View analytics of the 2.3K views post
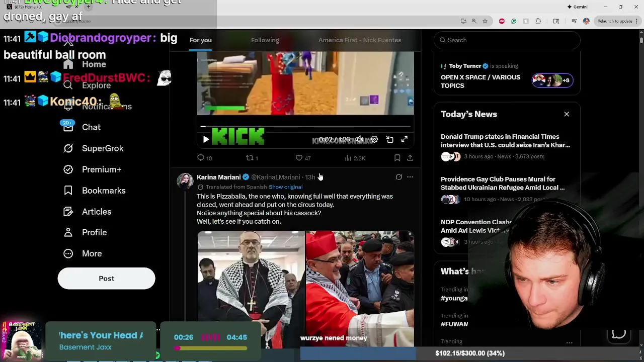Screen dimensions: 644x362 pos(355,158)
